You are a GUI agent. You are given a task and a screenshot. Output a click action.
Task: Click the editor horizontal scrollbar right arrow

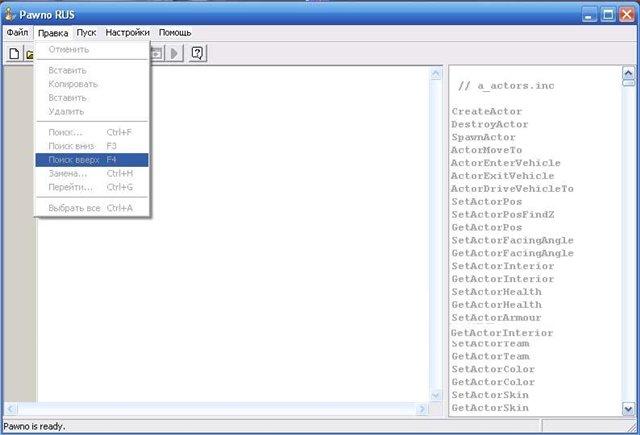[x=422, y=408]
